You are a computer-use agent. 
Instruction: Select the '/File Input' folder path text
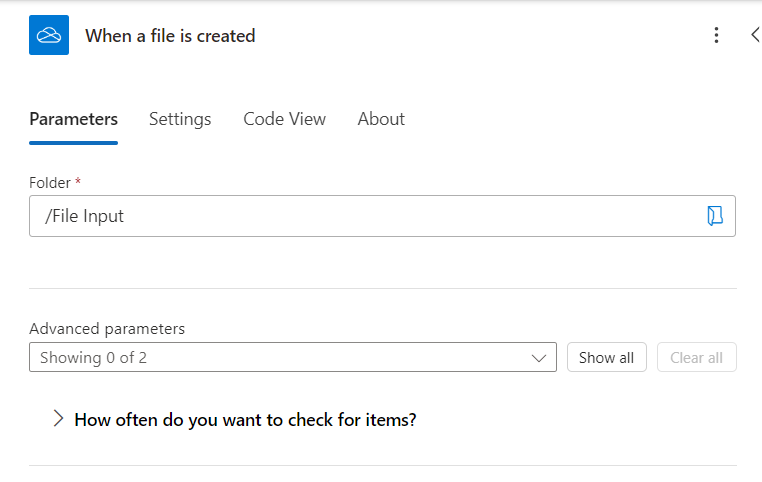point(84,216)
